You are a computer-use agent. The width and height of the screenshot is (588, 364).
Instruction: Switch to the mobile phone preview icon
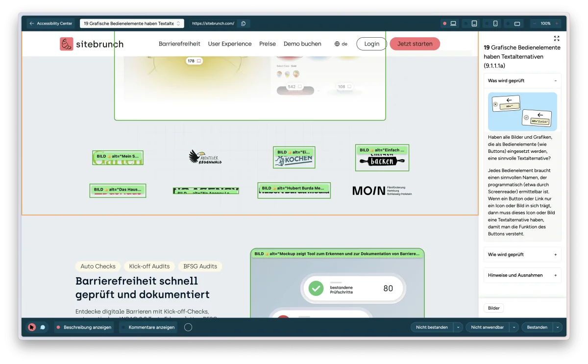coord(496,23)
